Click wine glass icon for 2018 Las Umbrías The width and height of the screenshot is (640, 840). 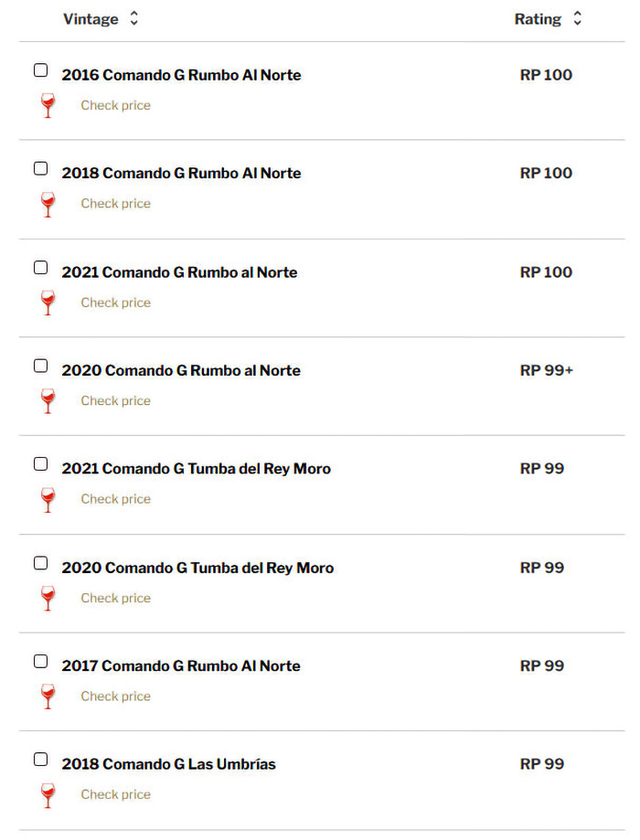coord(48,795)
